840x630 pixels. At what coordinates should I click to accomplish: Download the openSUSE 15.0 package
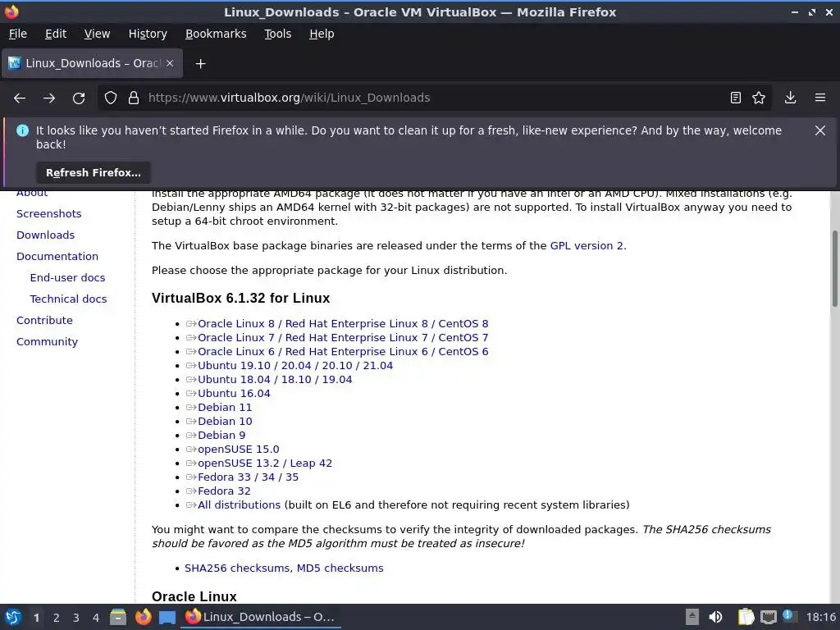239,449
